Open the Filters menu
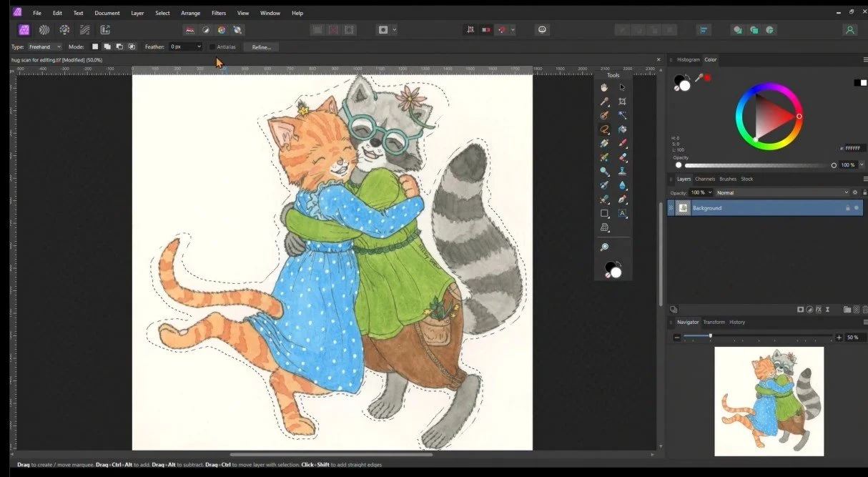Image resolution: width=868 pixels, height=477 pixels. point(219,13)
